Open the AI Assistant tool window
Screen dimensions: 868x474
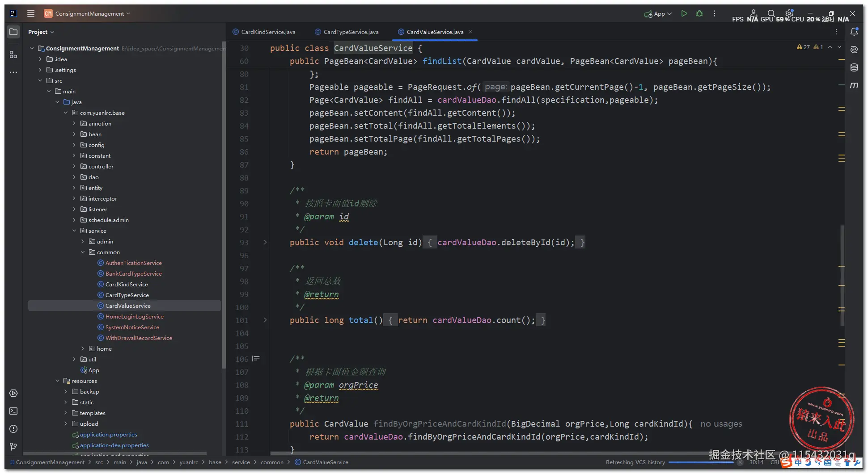(854, 50)
